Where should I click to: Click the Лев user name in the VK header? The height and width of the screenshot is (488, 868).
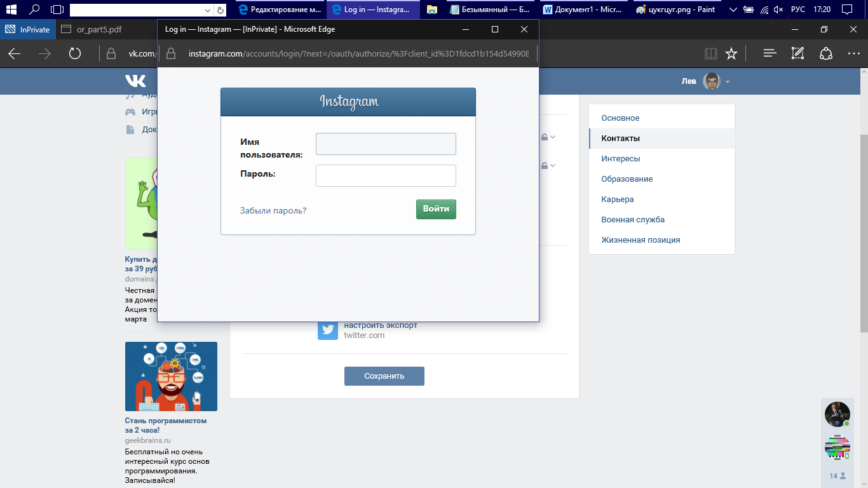689,81
